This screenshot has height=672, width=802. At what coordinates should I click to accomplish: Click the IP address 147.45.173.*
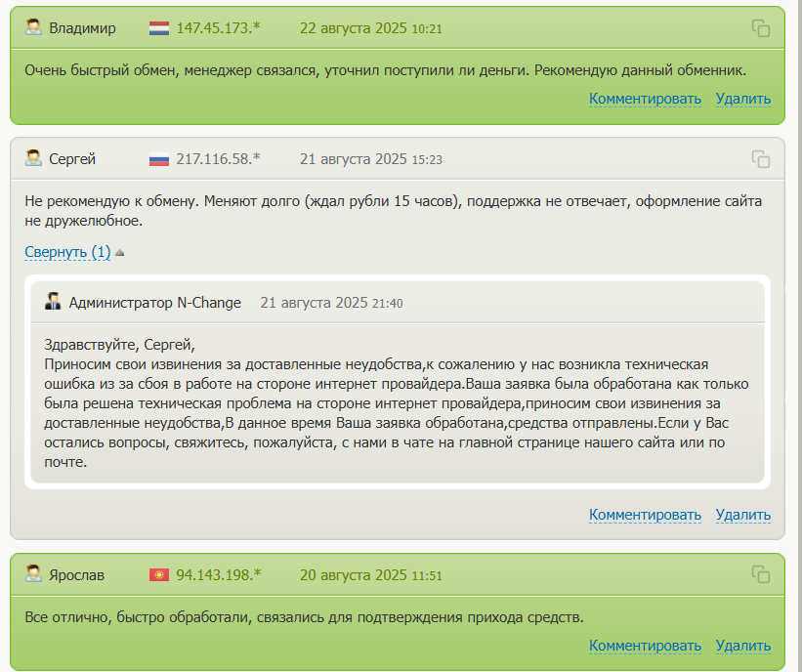click(x=218, y=28)
